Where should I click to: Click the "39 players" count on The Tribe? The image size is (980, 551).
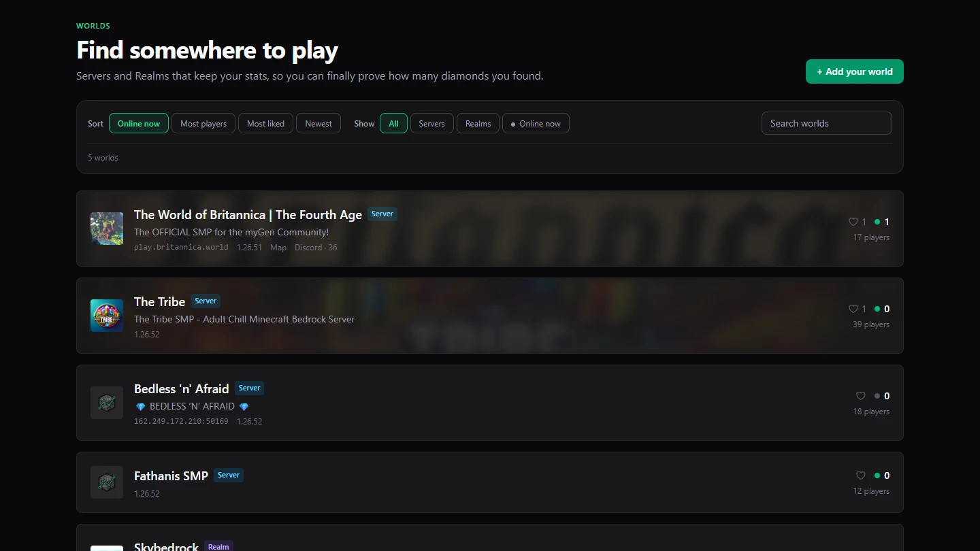tap(871, 324)
